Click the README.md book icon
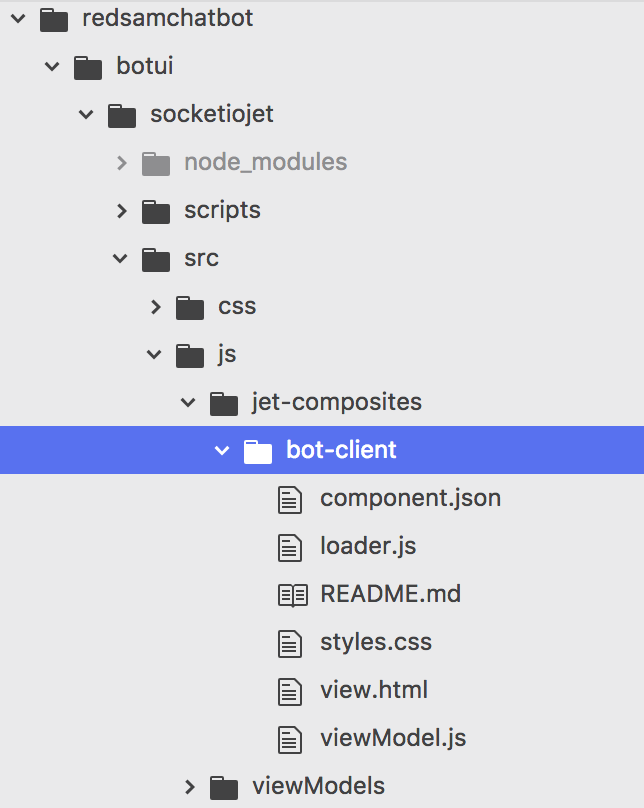644x808 pixels. point(292,595)
